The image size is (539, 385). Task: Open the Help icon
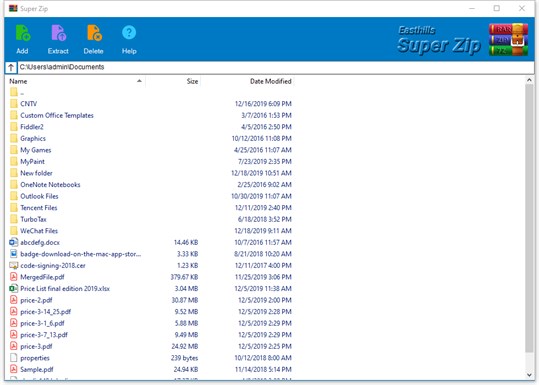(129, 33)
